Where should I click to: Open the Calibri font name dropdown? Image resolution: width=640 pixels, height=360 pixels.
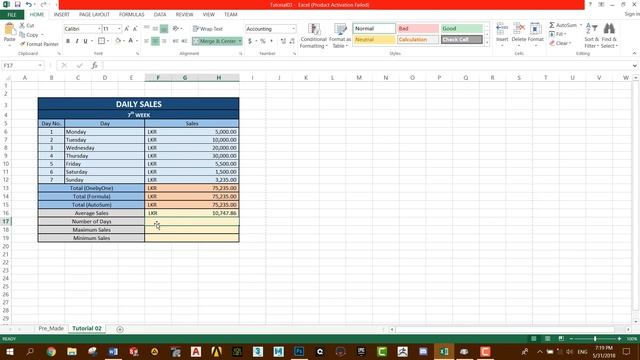point(99,29)
